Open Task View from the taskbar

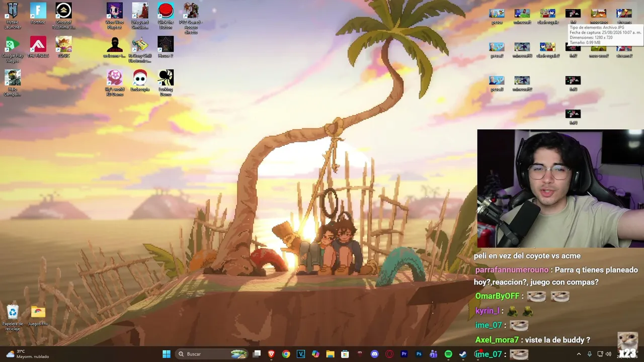(257, 354)
